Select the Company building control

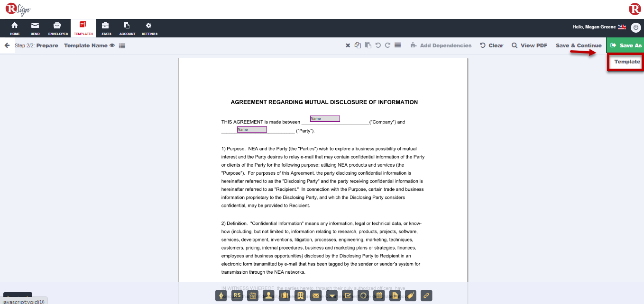tap(300, 295)
